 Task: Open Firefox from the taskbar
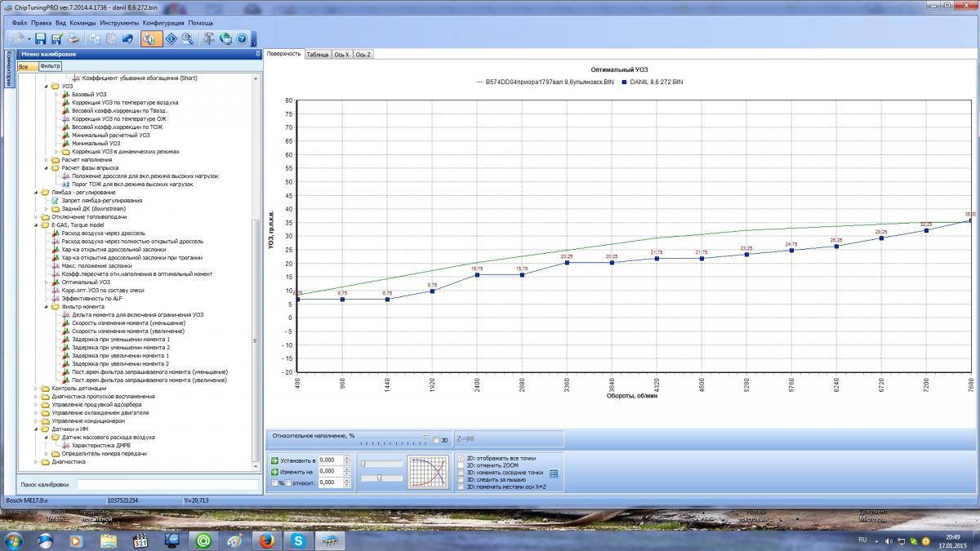[265, 540]
